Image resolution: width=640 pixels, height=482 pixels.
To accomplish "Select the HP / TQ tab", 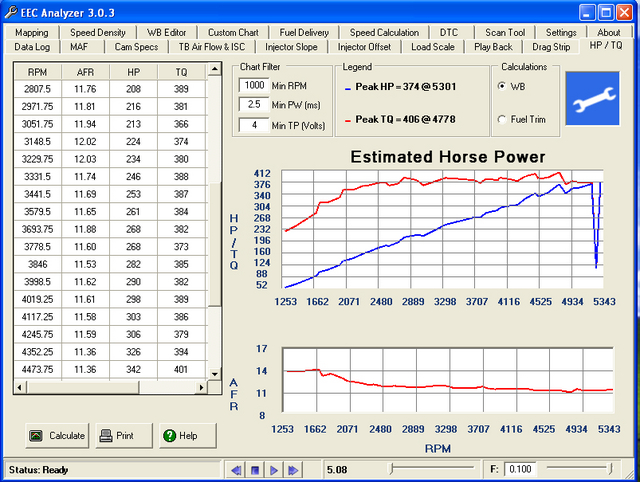I will point(606,45).
